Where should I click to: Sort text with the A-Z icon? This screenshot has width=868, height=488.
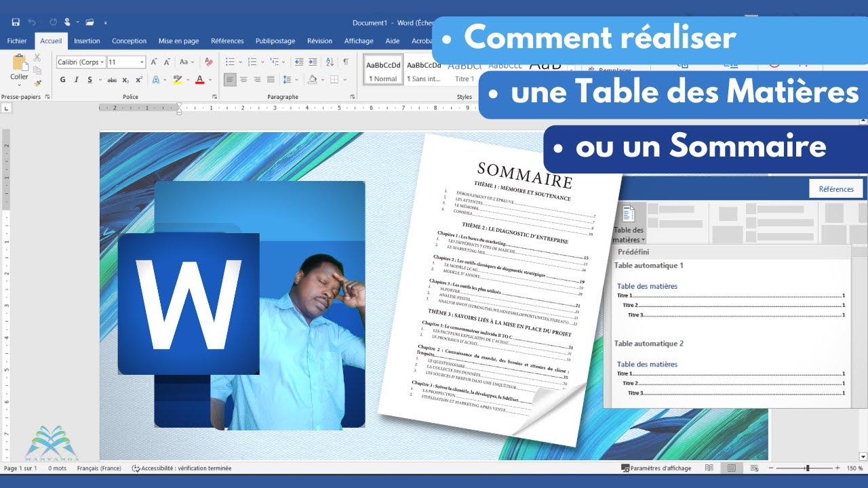coord(330,62)
